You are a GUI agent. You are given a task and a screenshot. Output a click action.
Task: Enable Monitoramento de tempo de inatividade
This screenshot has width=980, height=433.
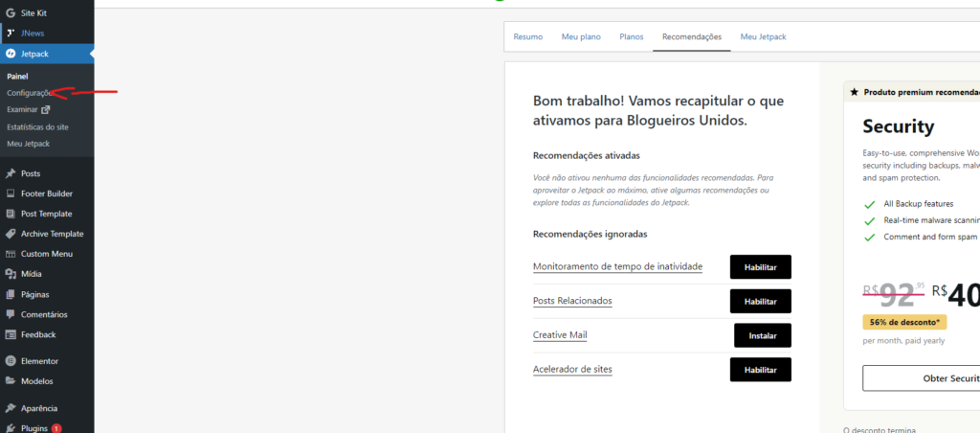tap(760, 267)
